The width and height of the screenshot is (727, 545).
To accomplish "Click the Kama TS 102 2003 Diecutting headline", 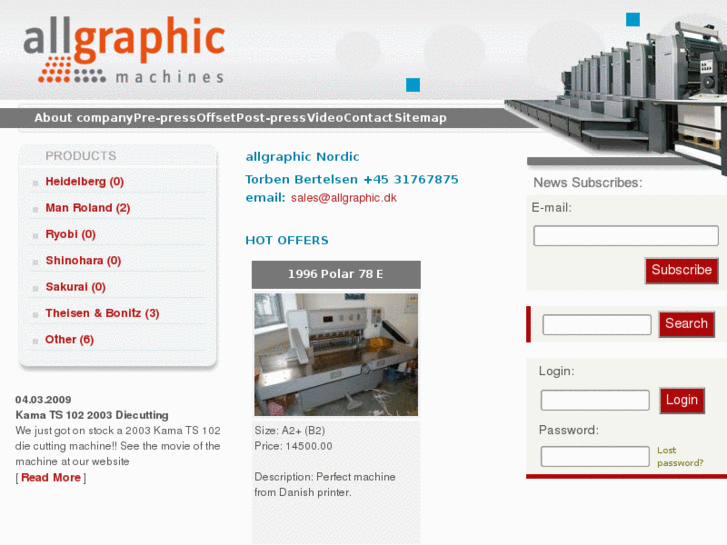I will pos(92,415).
